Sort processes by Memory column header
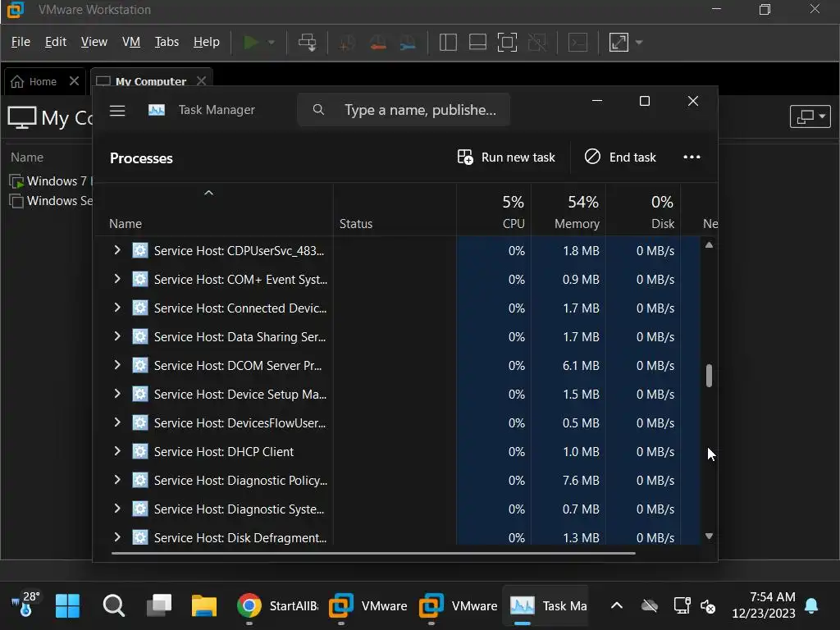Screen dimensions: 840x630 tap(577, 223)
